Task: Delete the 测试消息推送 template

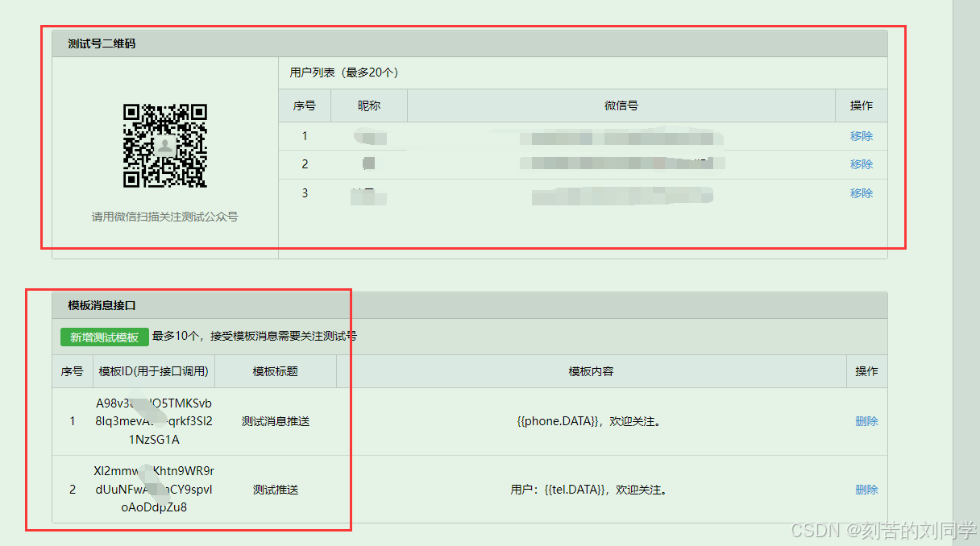Action: tap(866, 421)
